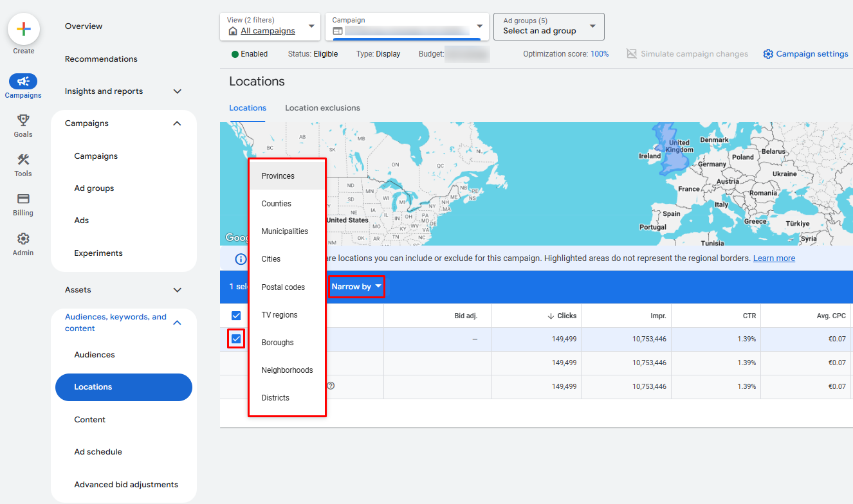The width and height of the screenshot is (853, 504).
Task: Click the Create plus icon
Action: [24, 29]
